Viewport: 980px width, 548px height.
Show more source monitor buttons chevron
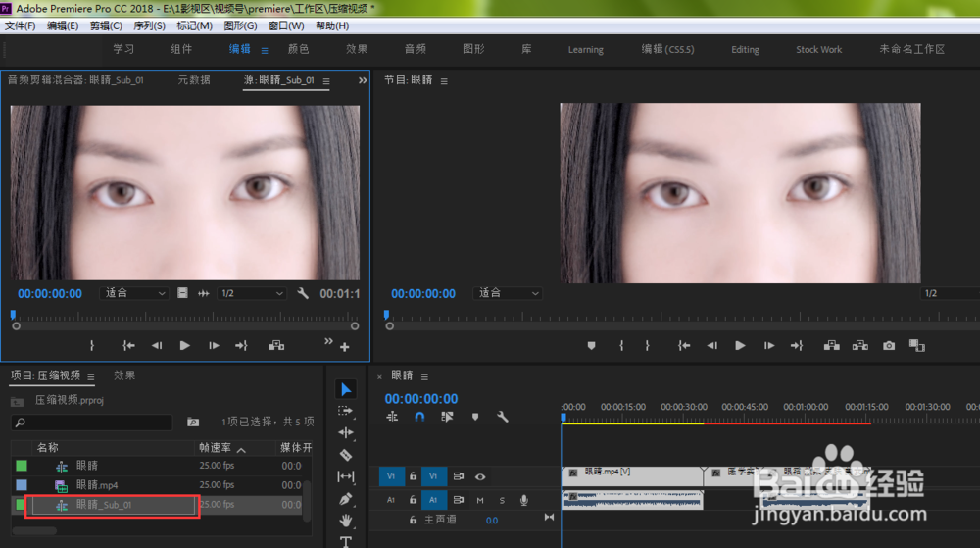click(x=328, y=341)
